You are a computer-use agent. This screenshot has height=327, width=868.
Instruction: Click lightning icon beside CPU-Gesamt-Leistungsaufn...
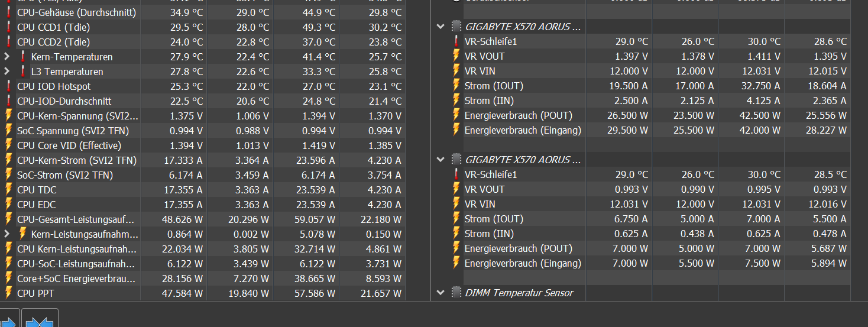pos(9,219)
